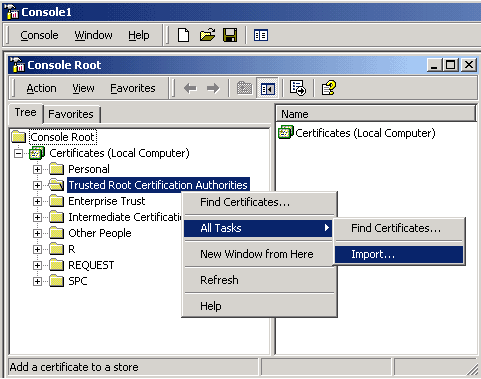Go back with the left arrow icon

190,88
